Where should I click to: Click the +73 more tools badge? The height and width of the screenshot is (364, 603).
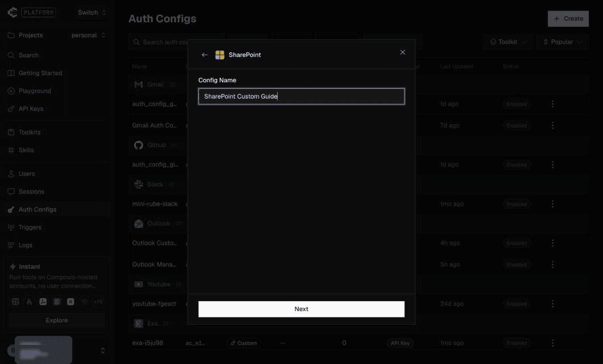(98, 302)
